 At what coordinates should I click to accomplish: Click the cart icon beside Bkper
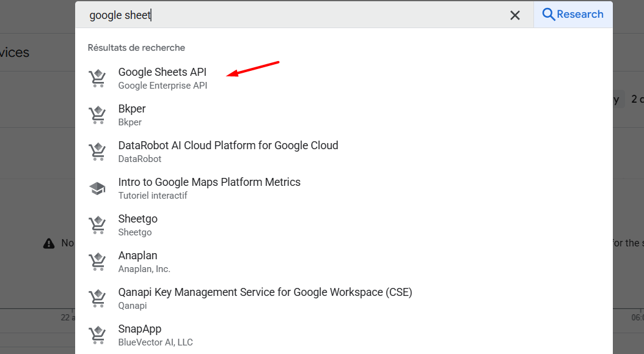97,115
